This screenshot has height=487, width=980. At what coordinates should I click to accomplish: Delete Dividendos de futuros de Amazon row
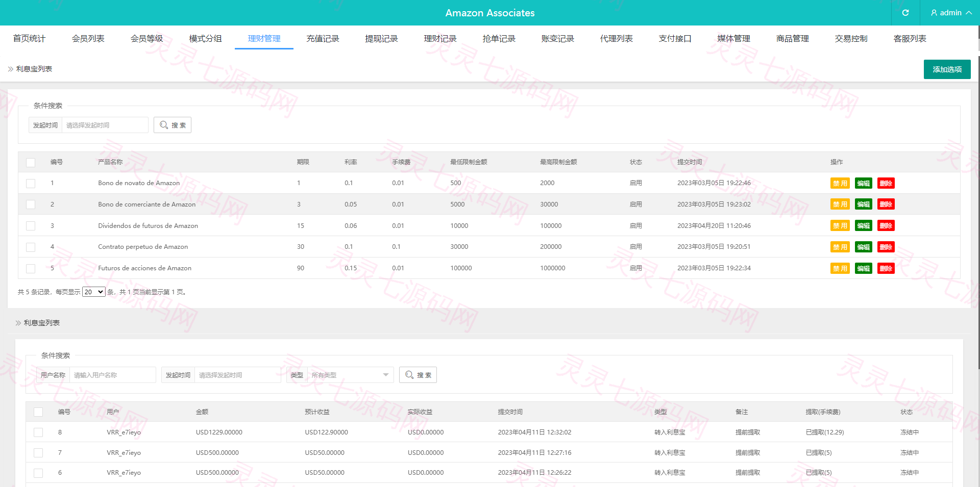click(x=886, y=226)
